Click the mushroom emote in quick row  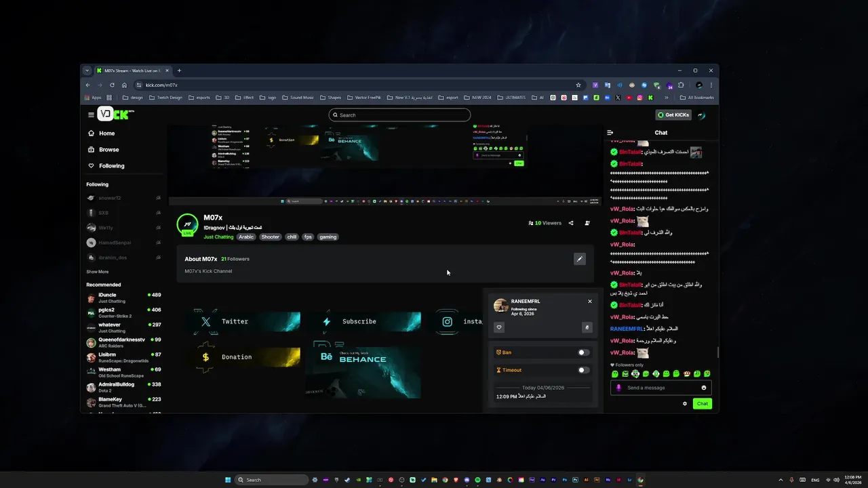click(687, 374)
